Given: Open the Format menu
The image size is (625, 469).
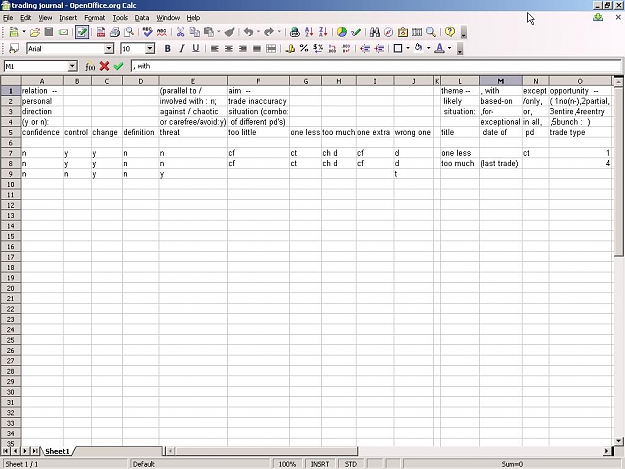Looking at the screenshot, I should tap(94, 18).
